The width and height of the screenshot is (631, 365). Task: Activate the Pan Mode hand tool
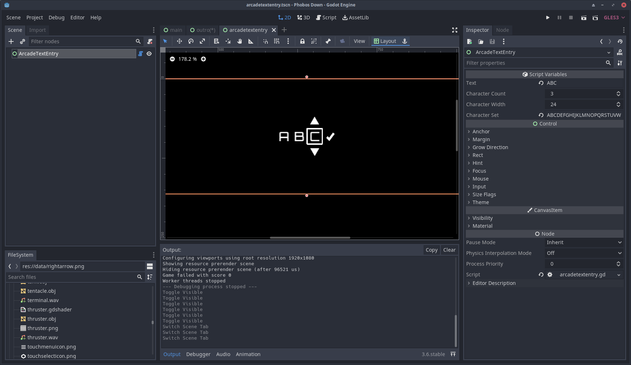239,41
